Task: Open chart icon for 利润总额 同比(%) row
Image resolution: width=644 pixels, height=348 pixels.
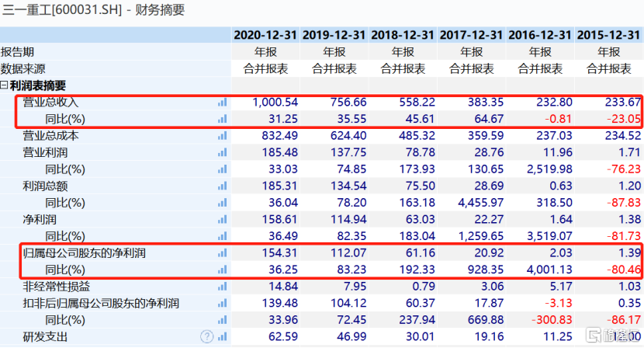Action: pyautogui.click(x=222, y=203)
